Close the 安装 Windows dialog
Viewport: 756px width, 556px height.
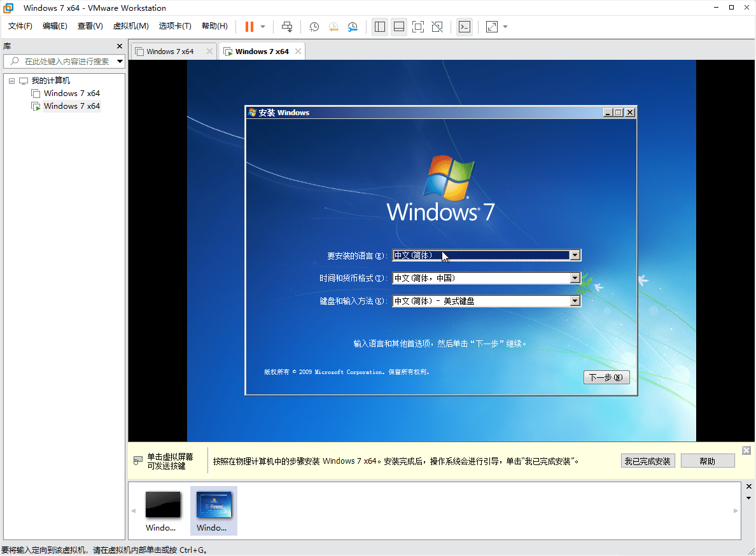[x=630, y=113]
